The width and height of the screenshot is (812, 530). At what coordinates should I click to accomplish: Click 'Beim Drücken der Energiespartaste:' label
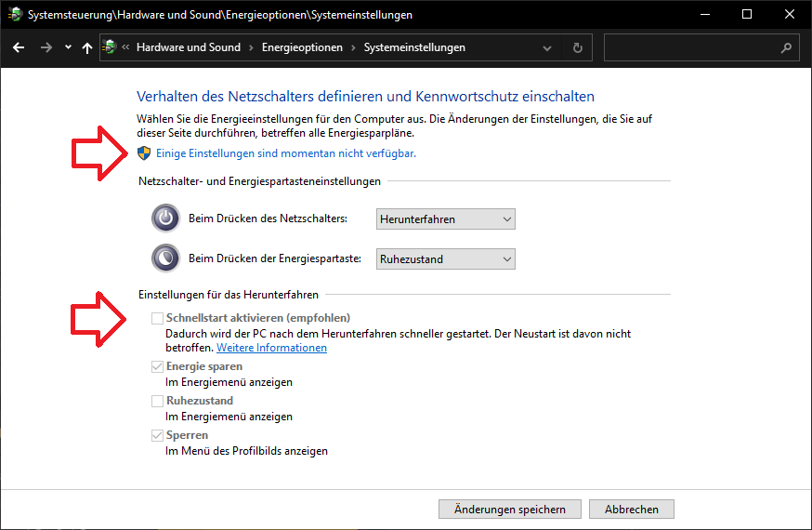pyautogui.click(x=275, y=258)
